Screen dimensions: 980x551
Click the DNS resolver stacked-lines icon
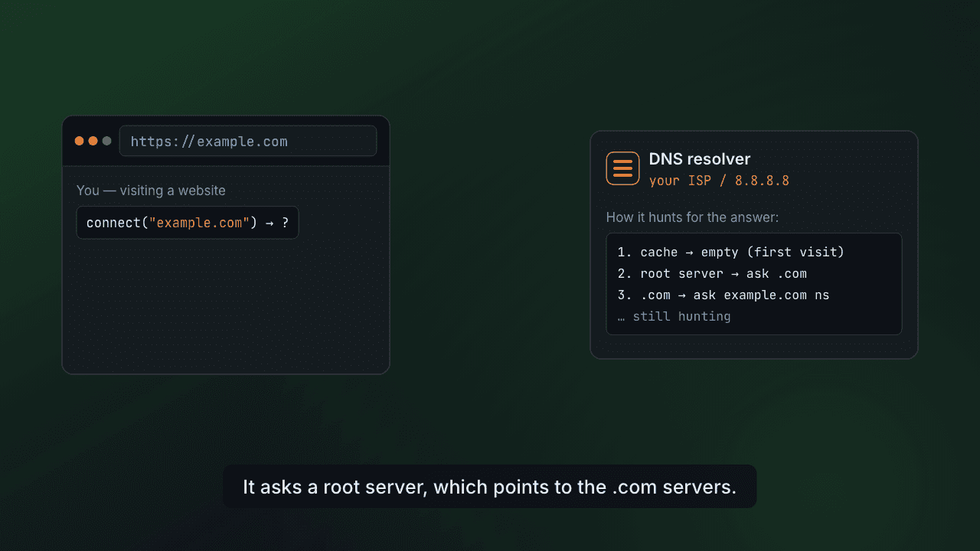coord(622,168)
